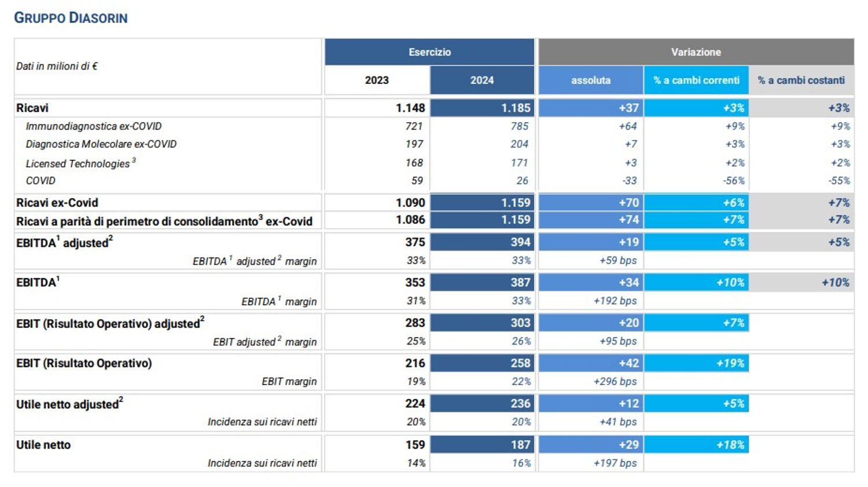
Task: Click EBITDA 2023 value 353
Action: click(x=415, y=283)
